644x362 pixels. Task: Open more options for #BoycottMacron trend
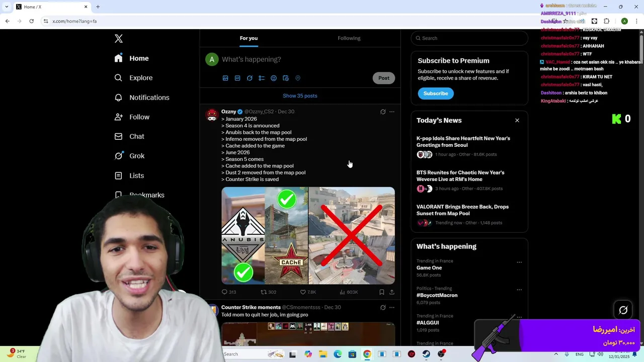coord(519,290)
